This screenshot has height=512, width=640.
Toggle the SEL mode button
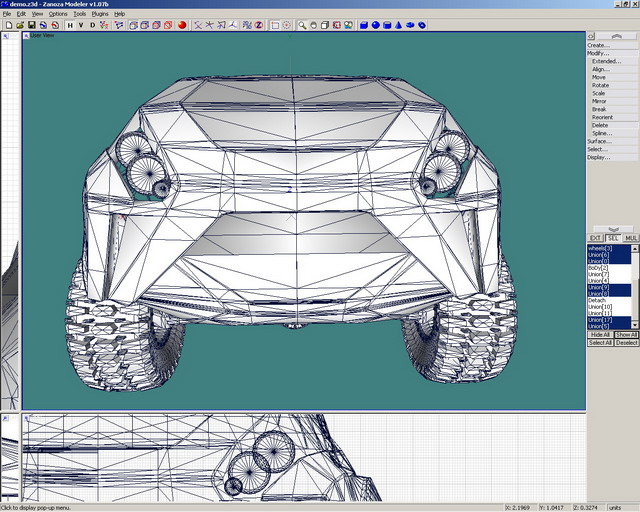[612, 238]
